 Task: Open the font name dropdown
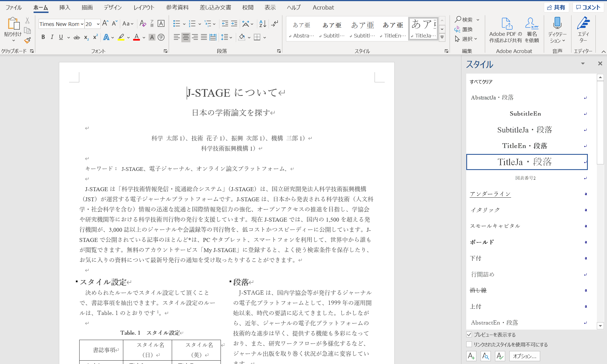point(82,24)
